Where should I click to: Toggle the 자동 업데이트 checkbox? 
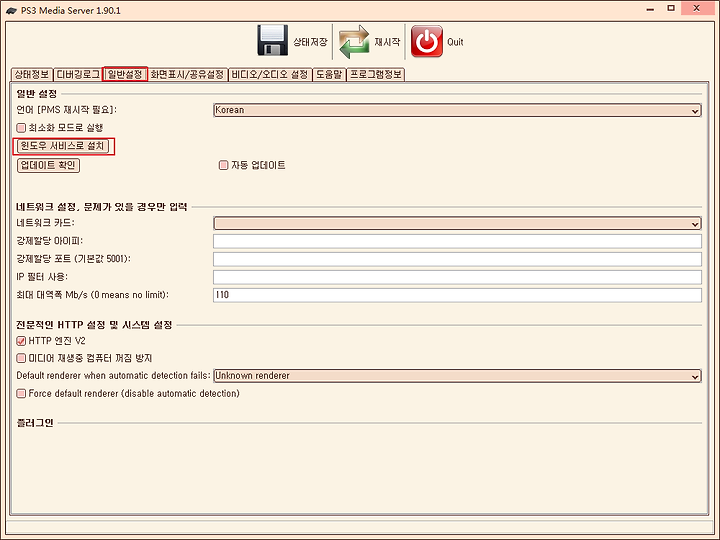pos(224,165)
